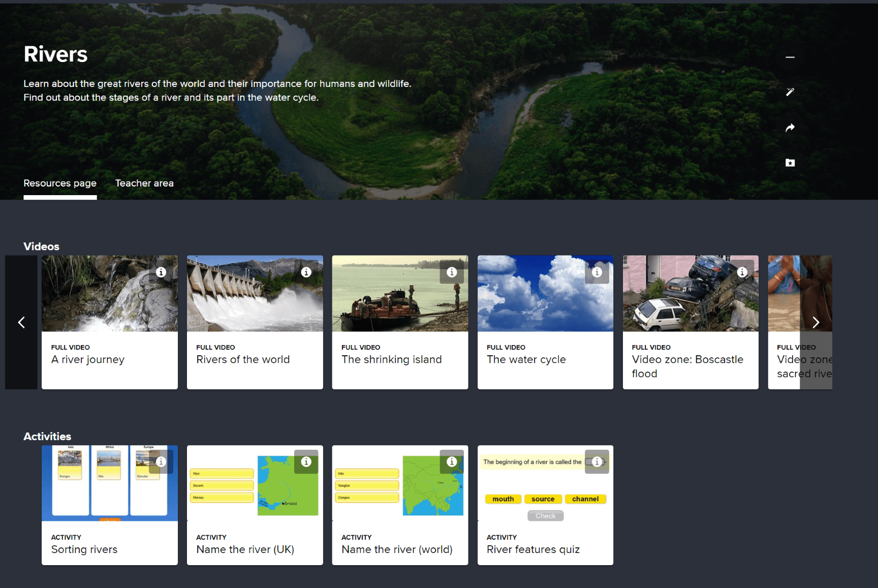Collapse banner with the minus icon
The height and width of the screenshot is (588, 878).
point(790,57)
